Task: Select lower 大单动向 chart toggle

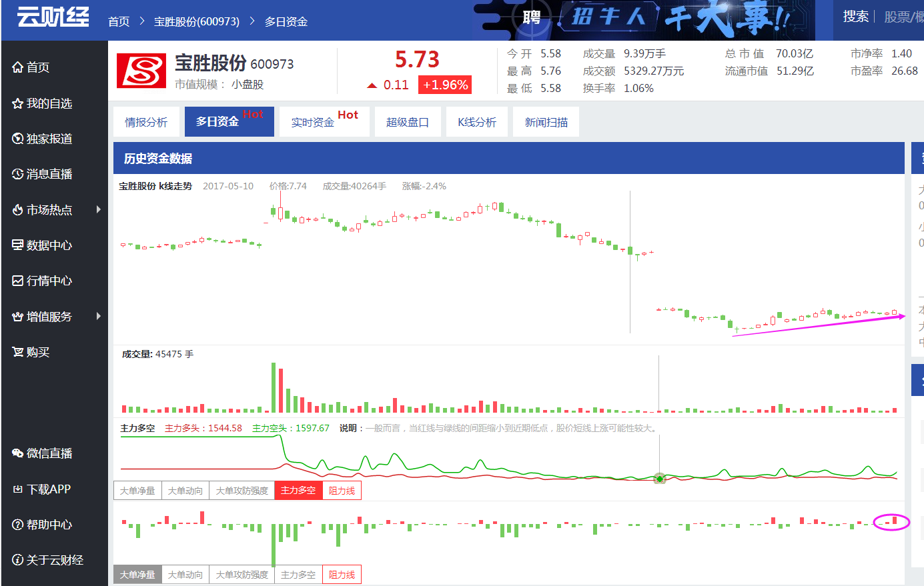Action: (185, 575)
